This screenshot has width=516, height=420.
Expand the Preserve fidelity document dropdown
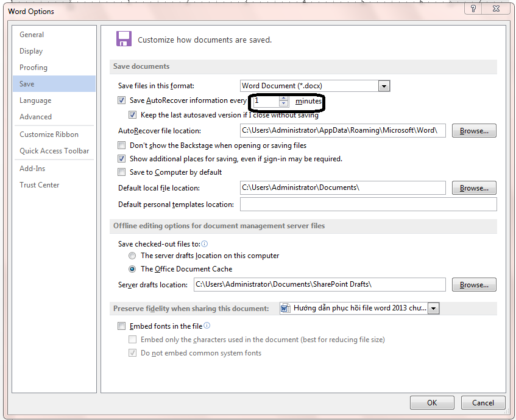pyautogui.click(x=433, y=309)
